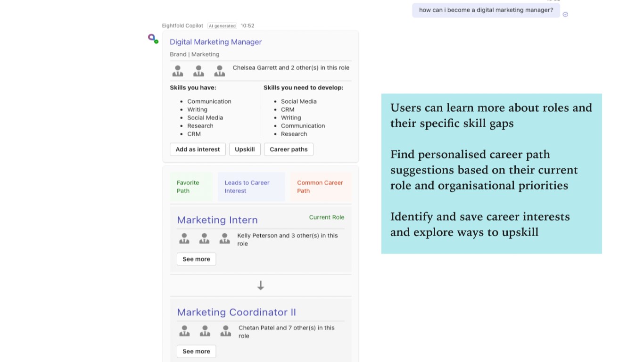
Task: Click the Skills you have heading
Action: [x=193, y=88]
